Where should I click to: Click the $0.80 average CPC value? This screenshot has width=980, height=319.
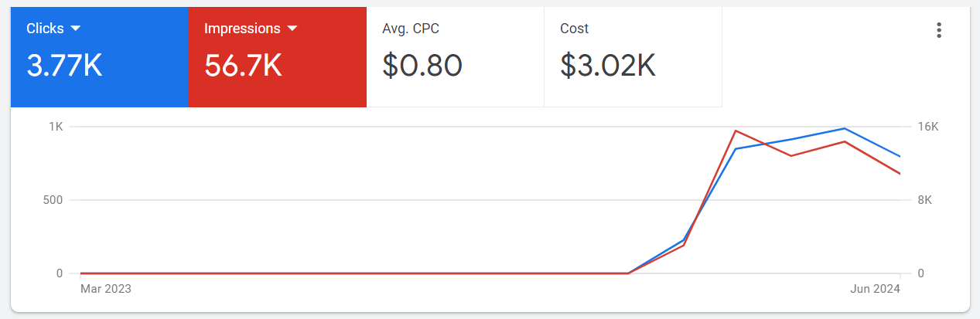[422, 66]
